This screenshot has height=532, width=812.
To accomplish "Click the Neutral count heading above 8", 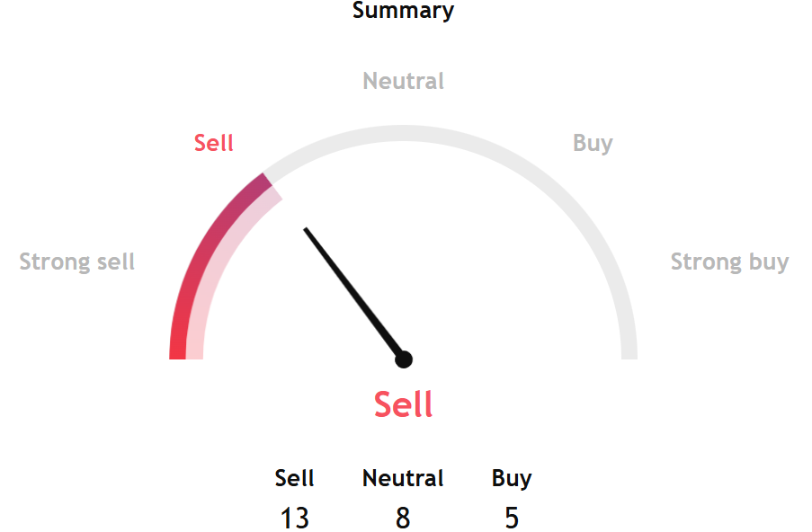I will (x=403, y=478).
